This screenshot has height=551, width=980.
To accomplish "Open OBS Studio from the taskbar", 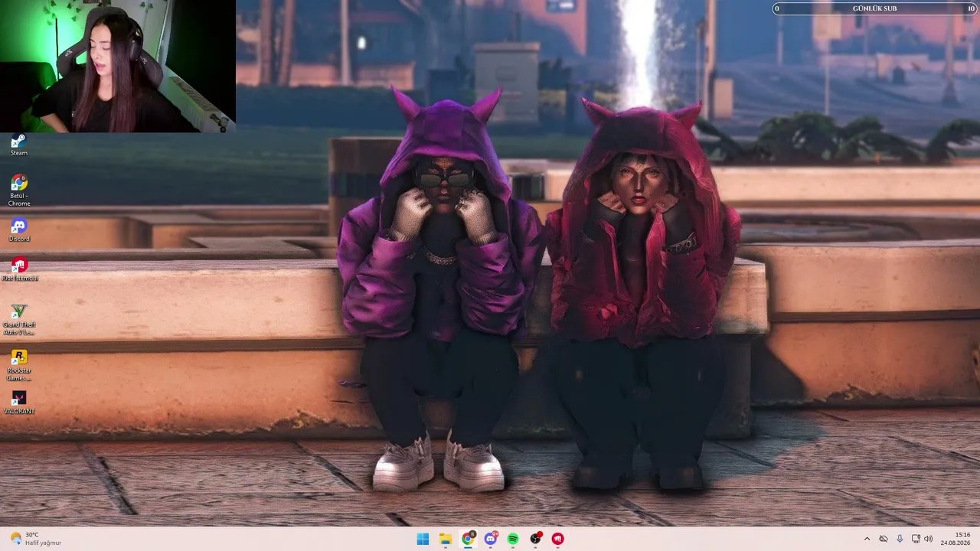I will [x=536, y=539].
